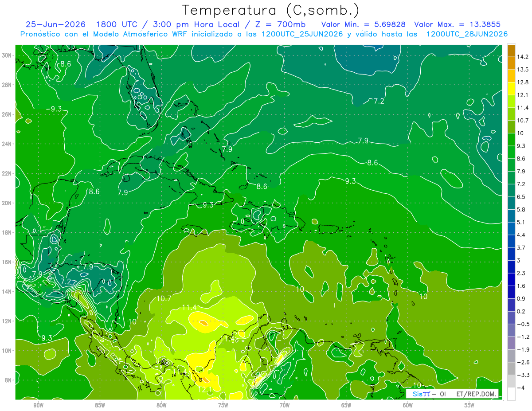Click 'Valor Max. = 13.3855' text
The image size is (532, 411).
pyautogui.click(x=458, y=24)
